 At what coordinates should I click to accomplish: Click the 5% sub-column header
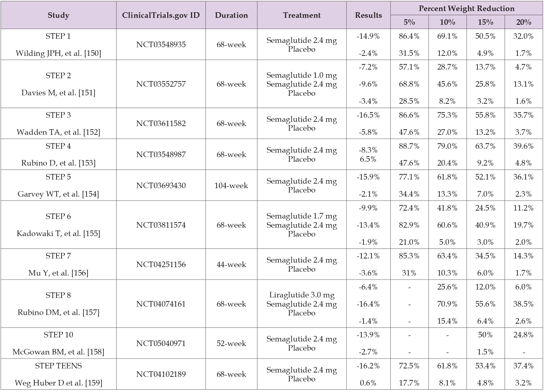(409, 22)
